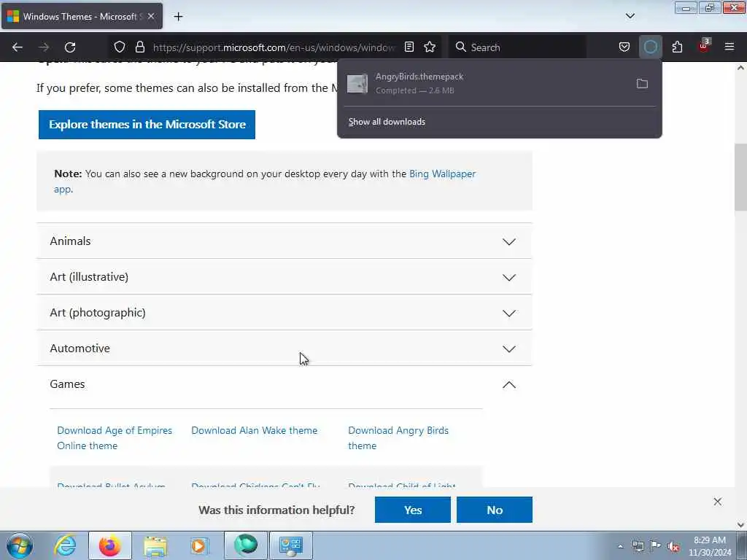Click the Search input box
747x560 pixels.
point(517,47)
